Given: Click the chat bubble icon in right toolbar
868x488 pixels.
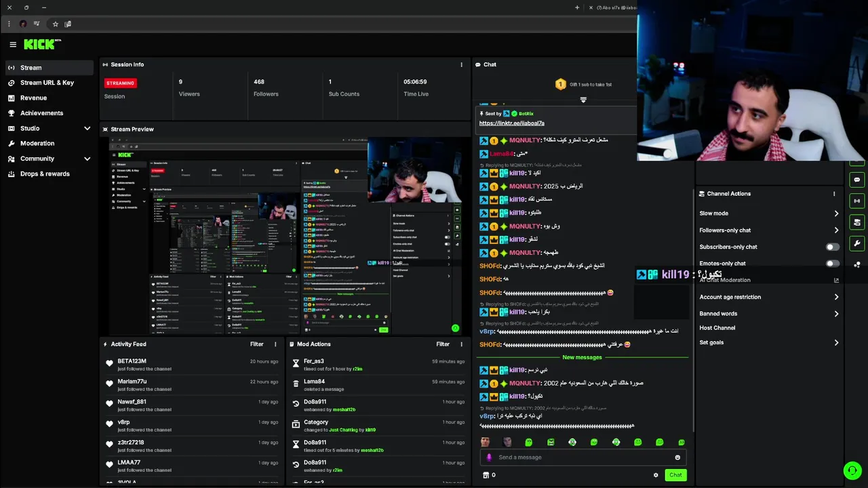Looking at the screenshot, I should pos(857,180).
